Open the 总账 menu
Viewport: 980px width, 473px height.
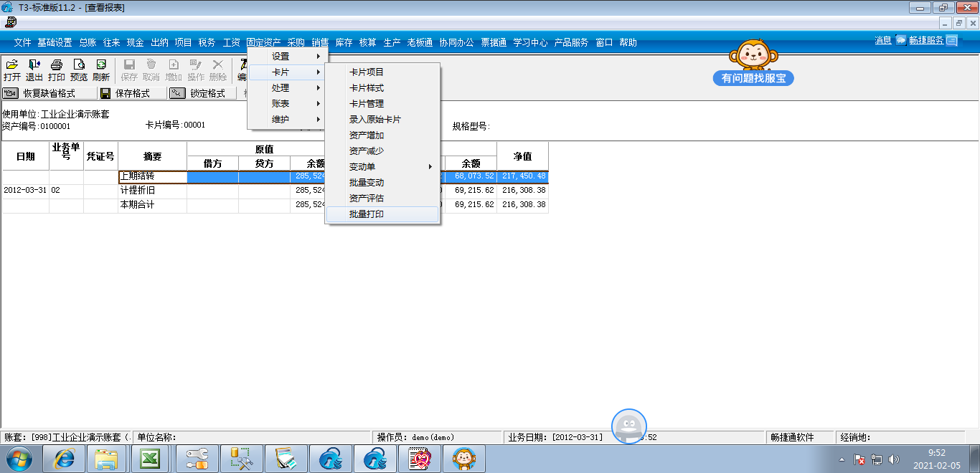click(88, 43)
